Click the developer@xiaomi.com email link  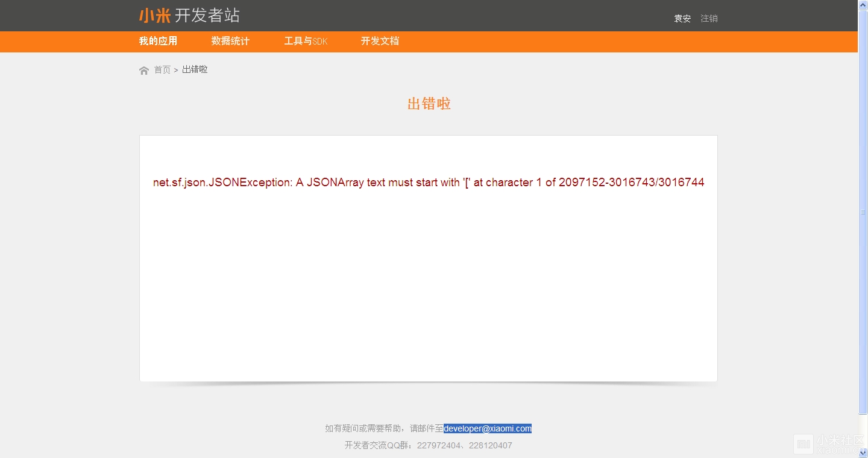[488, 428]
